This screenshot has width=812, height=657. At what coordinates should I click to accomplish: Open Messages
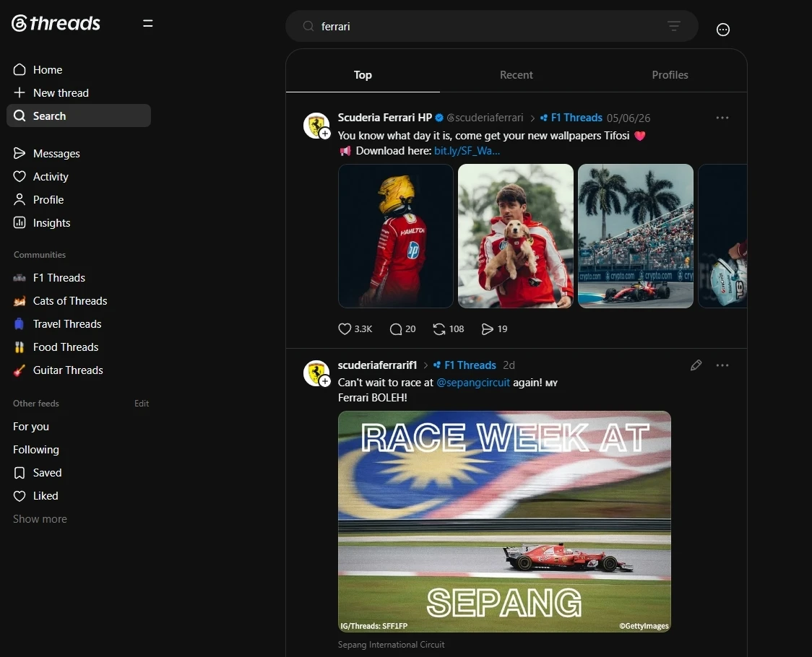pyautogui.click(x=79, y=153)
